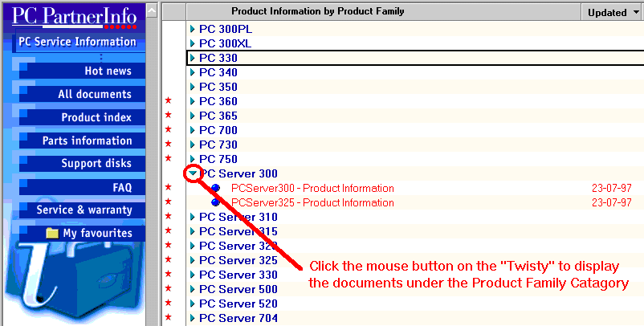The image size is (644, 326).
Task: Open PCServer325 - Product Information document
Action: pyautogui.click(x=312, y=203)
